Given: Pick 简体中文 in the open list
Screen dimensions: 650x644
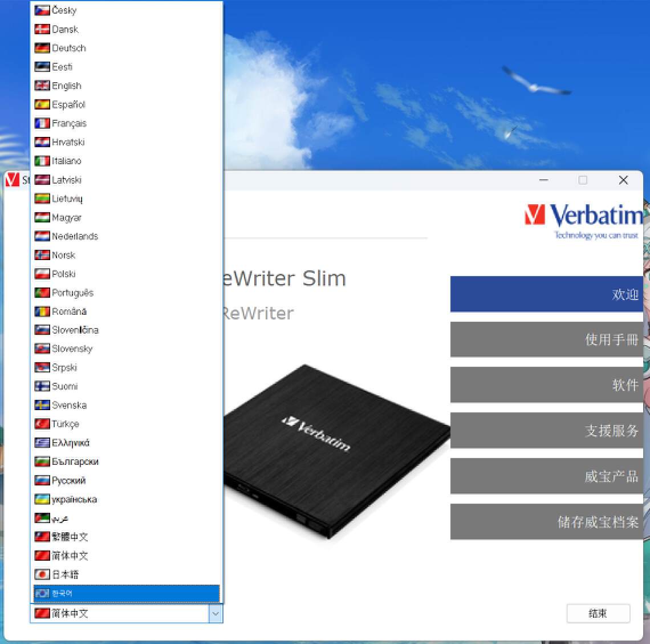Looking at the screenshot, I should (x=127, y=556).
